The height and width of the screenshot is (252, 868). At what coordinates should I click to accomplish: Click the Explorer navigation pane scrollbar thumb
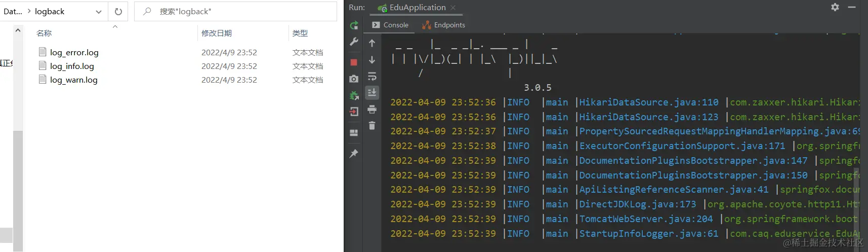[x=18, y=190]
